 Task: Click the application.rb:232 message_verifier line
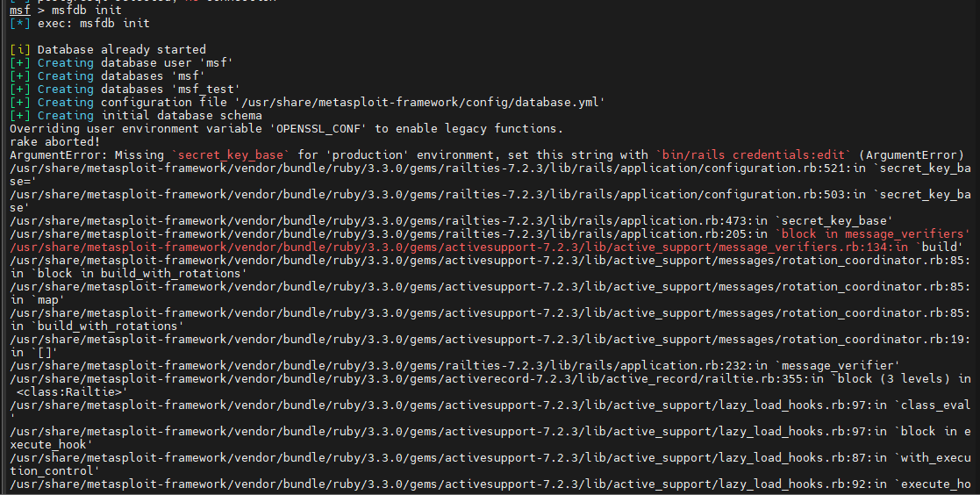coord(455,365)
